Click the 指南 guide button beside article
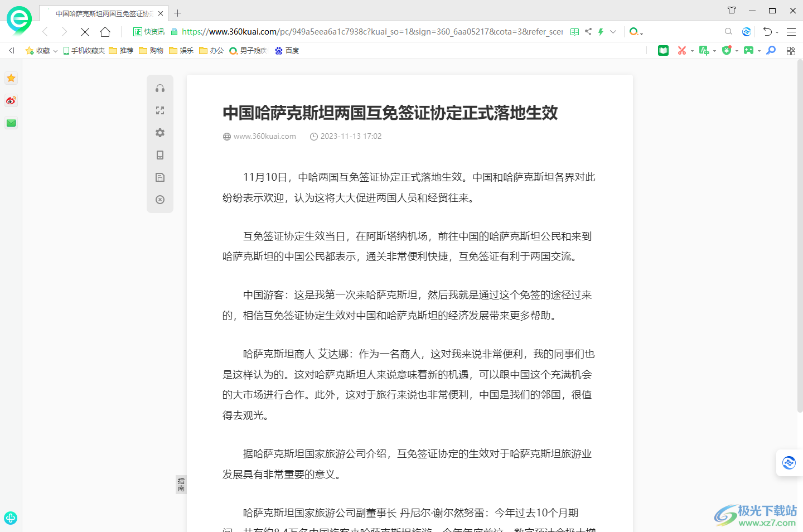The height and width of the screenshot is (532, 803). 181,485
